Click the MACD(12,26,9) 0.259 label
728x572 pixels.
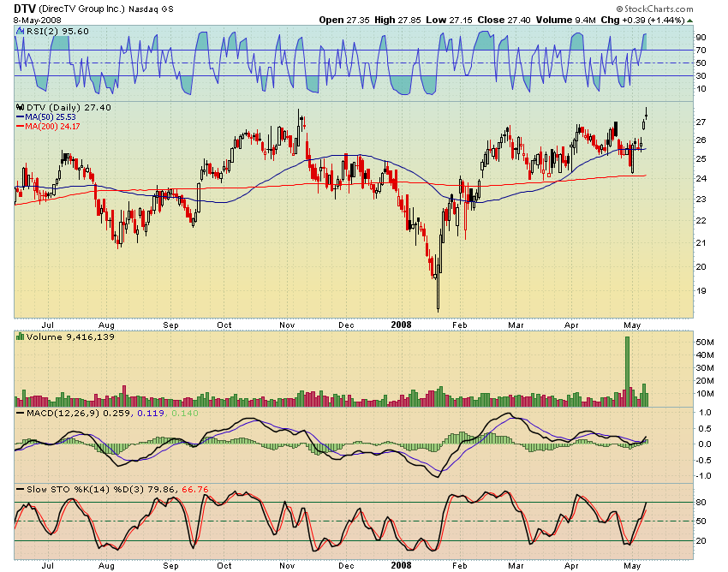click(79, 413)
